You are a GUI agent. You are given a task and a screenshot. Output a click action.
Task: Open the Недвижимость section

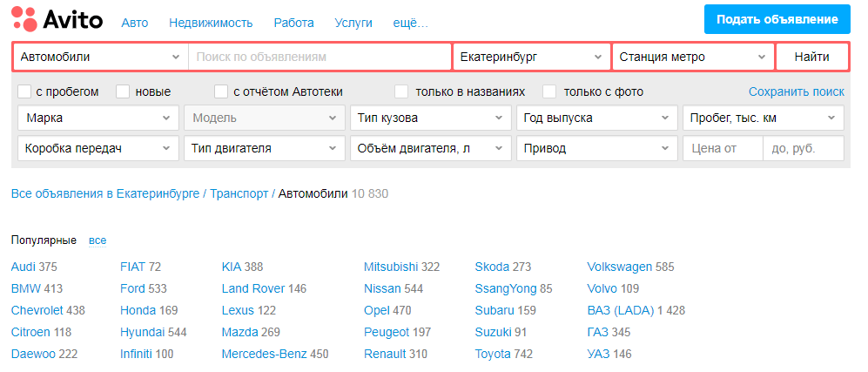point(211,24)
